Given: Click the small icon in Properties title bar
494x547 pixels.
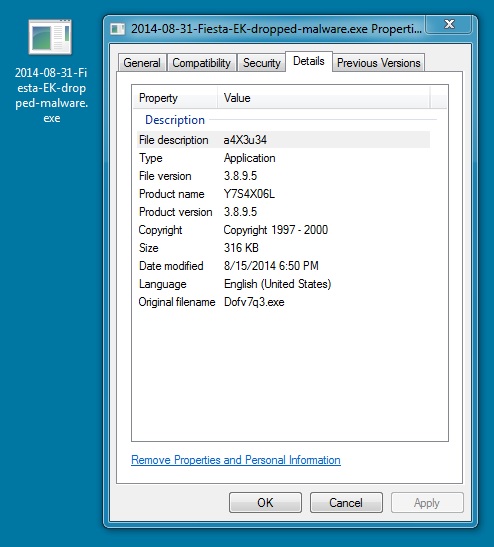Looking at the screenshot, I should click(x=118, y=29).
